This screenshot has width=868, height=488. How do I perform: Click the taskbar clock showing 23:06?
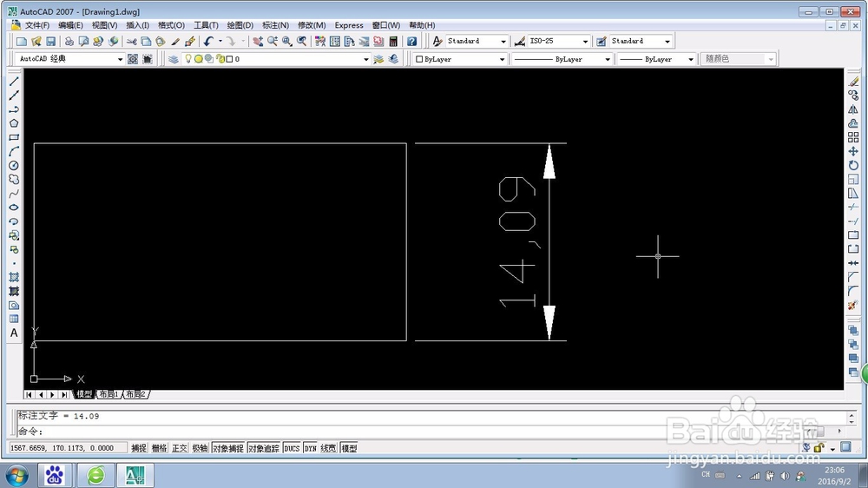834,471
